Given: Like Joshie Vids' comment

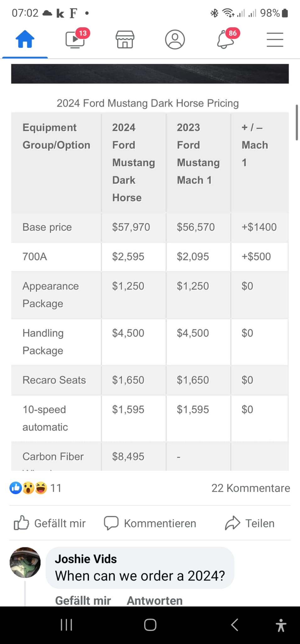Looking at the screenshot, I should pos(83,601).
